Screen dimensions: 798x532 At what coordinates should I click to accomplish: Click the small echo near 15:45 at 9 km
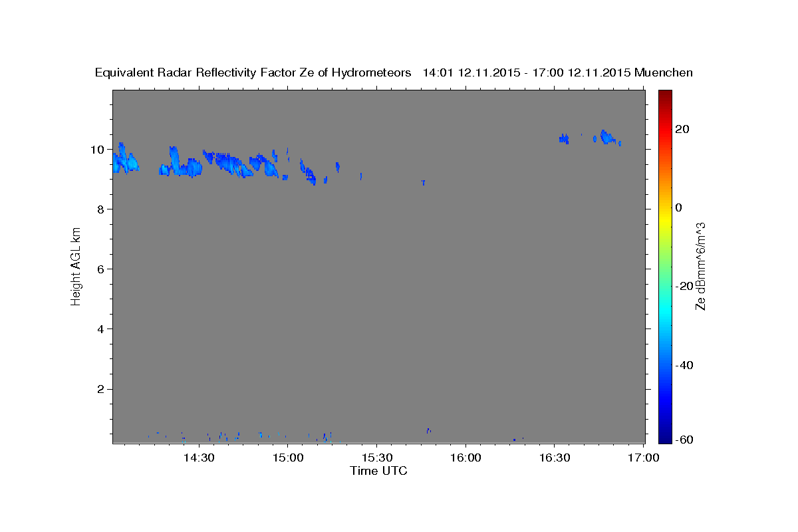[423, 182]
